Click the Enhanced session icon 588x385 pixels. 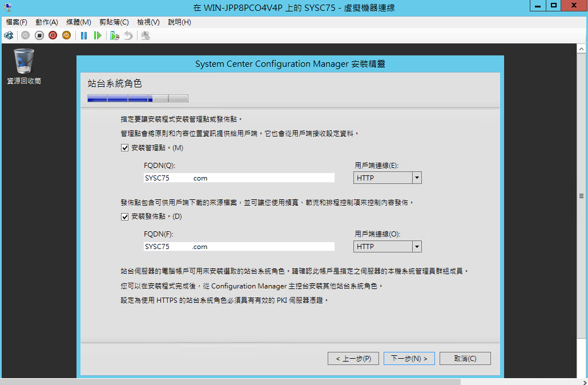click(146, 35)
